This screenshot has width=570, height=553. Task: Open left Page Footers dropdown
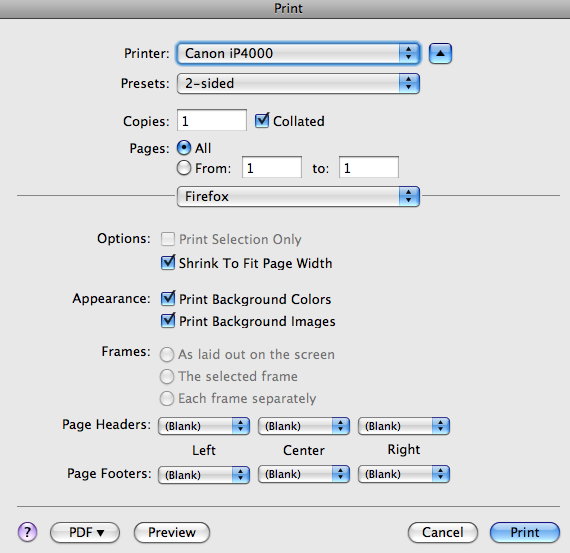point(204,475)
